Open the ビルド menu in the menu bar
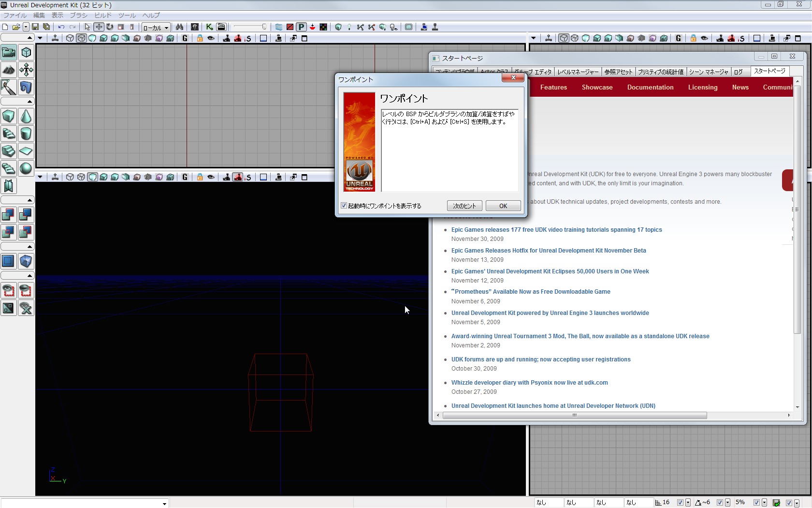Image resolution: width=812 pixels, height=508 pixels. coord(102,15)
